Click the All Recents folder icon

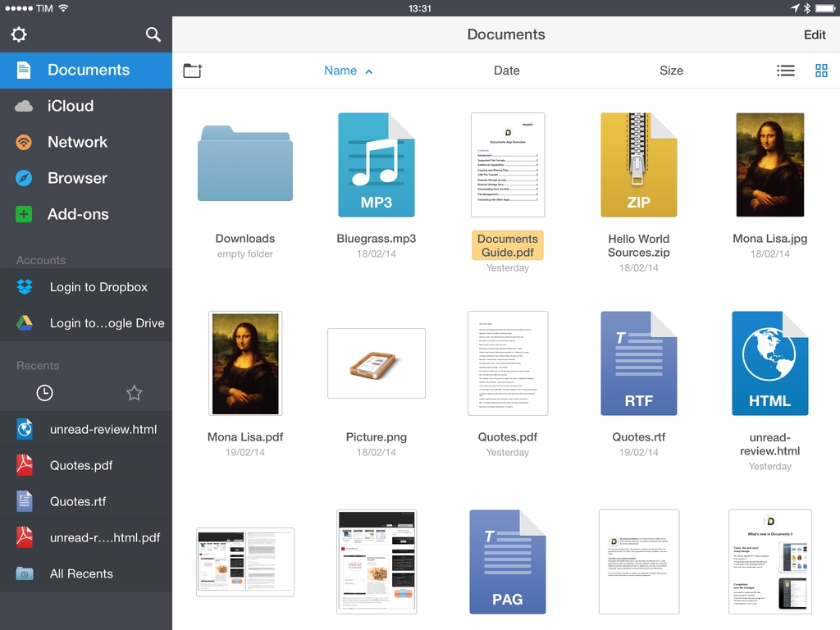click(24, 573)
